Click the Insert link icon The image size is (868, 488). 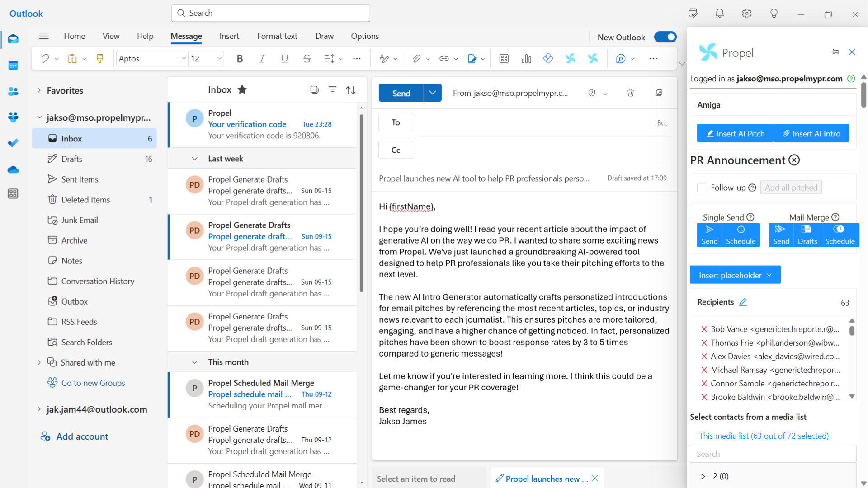pyautogui.click(x=444, y=59)
